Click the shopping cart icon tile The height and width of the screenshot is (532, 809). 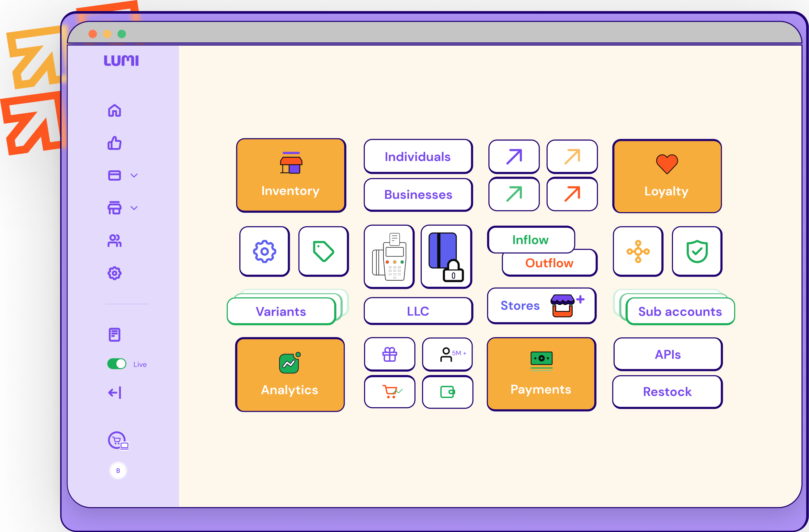pyautogui.click(x=389, y=391)
